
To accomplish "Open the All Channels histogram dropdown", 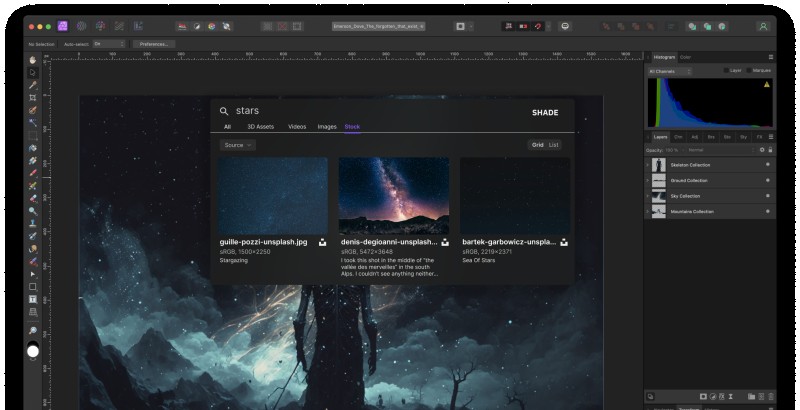I will (669, 71).
